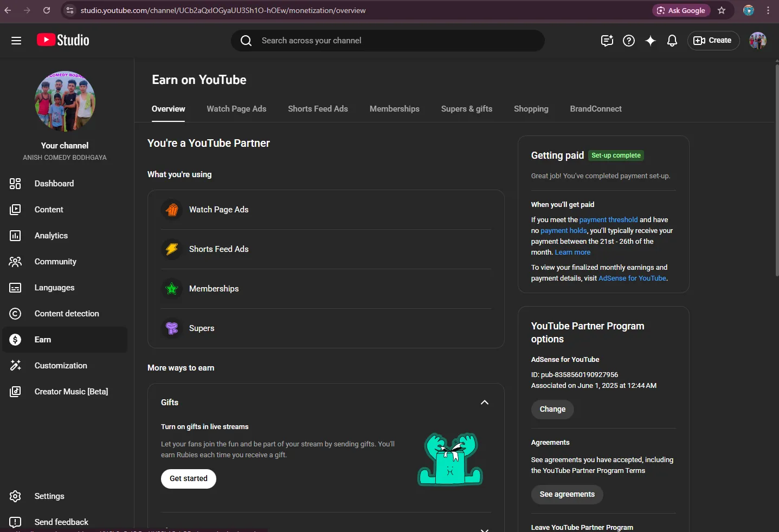Click the See agreements button
The height and width of the screenshot is (532, 779).
click(567, 495)
